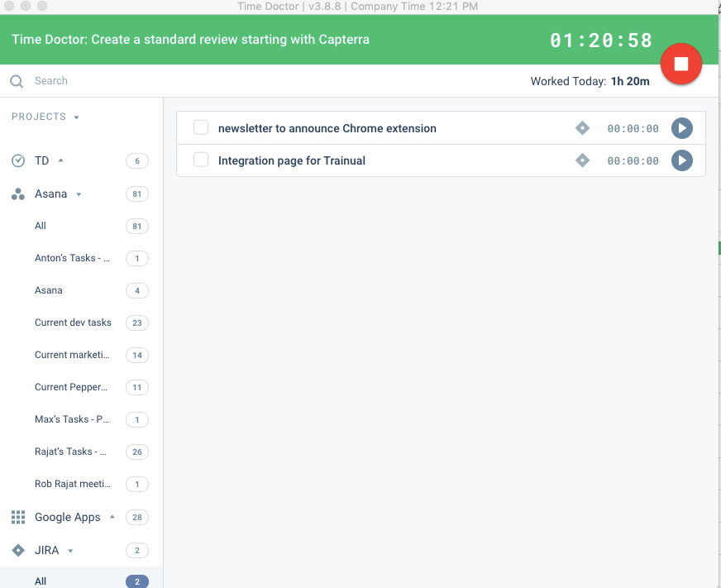
Task: Expand the TD project group arrow
Action: [60, 160]
